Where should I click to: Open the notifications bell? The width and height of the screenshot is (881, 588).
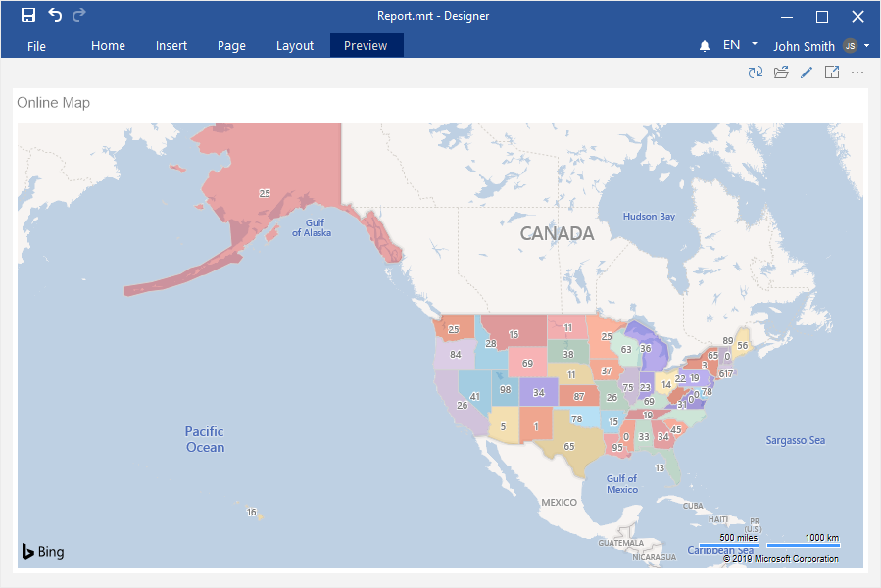[x=704, y=46]
